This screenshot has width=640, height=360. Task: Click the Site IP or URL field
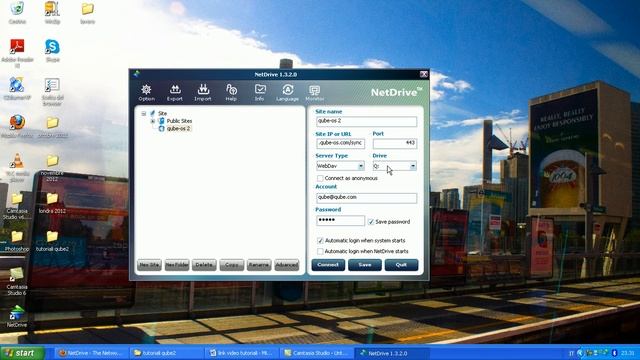click(x=340, y=143)
